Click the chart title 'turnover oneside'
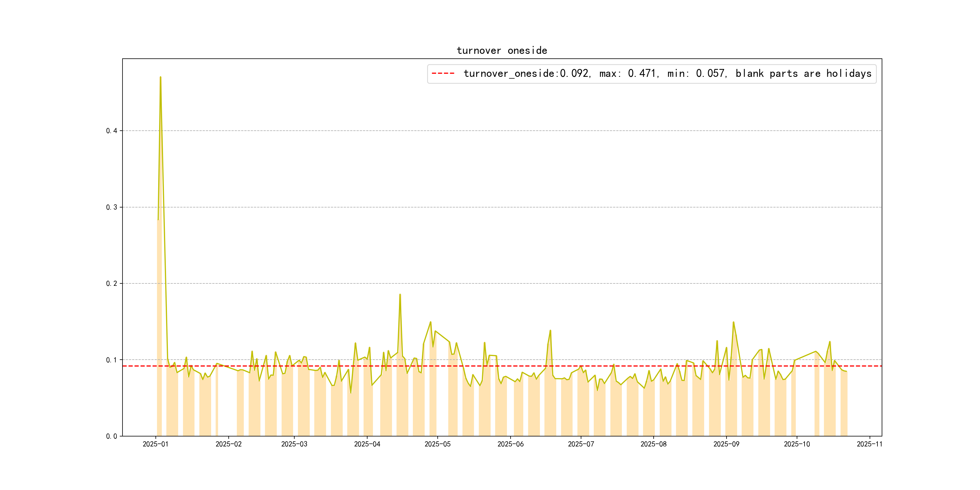Image resolution: width=980 pixels, height=490 pixels. point(501,51)
